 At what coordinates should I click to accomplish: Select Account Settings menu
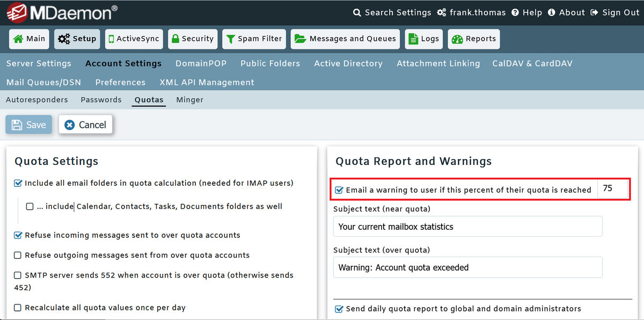[123, 63]
